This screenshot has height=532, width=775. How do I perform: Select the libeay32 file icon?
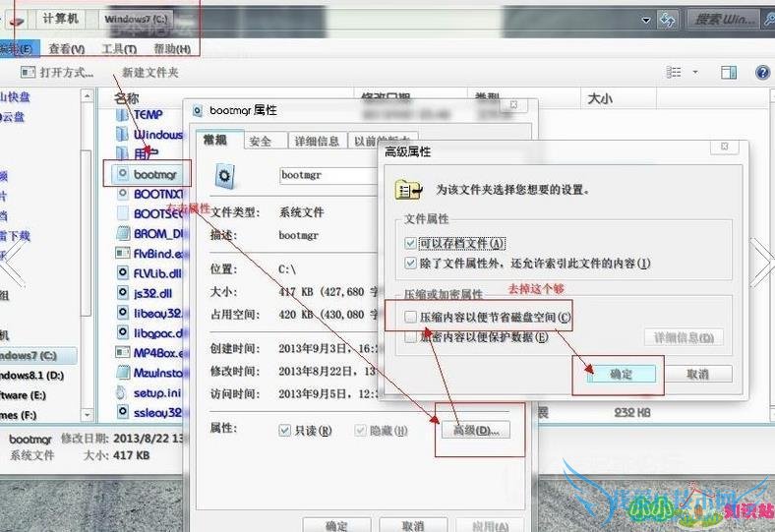click(123, 313)
